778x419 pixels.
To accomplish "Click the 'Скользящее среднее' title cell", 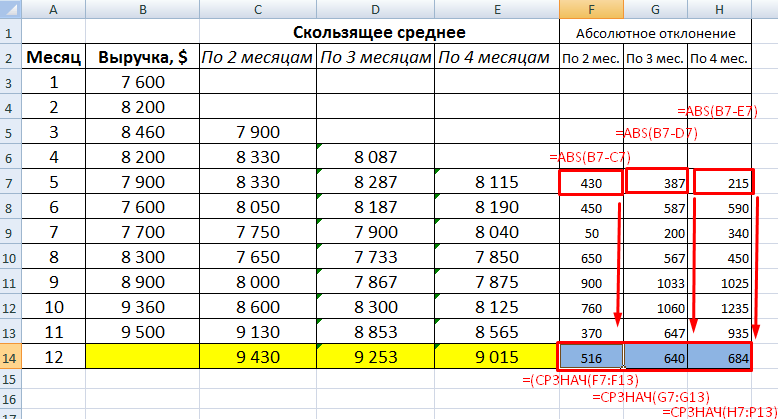I will pyautogui.click(x=379, y=32).
